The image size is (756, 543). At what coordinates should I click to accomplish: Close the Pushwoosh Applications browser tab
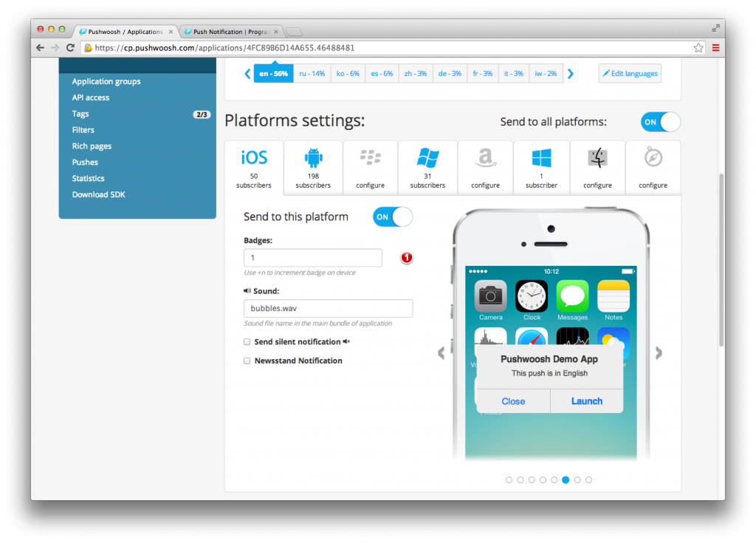(x=171, y=32)
